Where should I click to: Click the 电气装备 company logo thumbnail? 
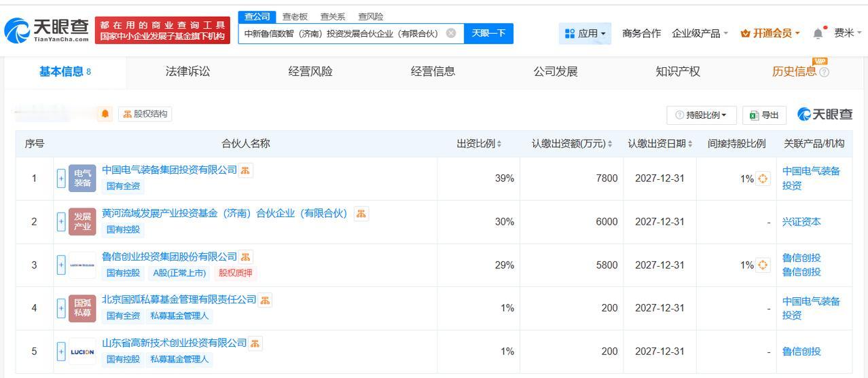(x=82, y=178)
